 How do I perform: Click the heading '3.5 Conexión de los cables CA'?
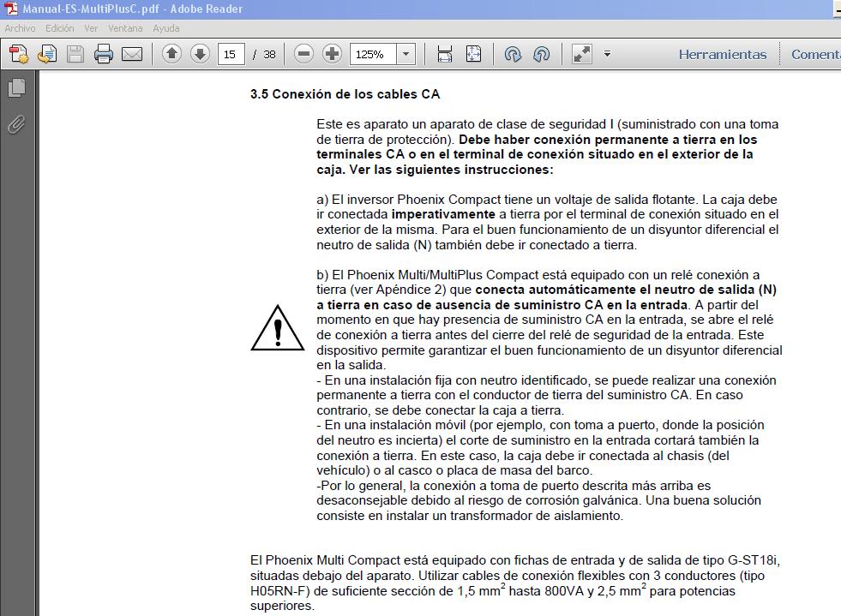345,94
